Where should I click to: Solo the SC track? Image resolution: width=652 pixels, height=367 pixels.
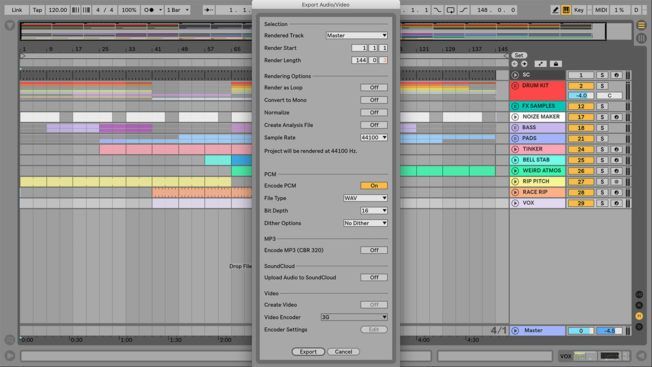[602, 75]
